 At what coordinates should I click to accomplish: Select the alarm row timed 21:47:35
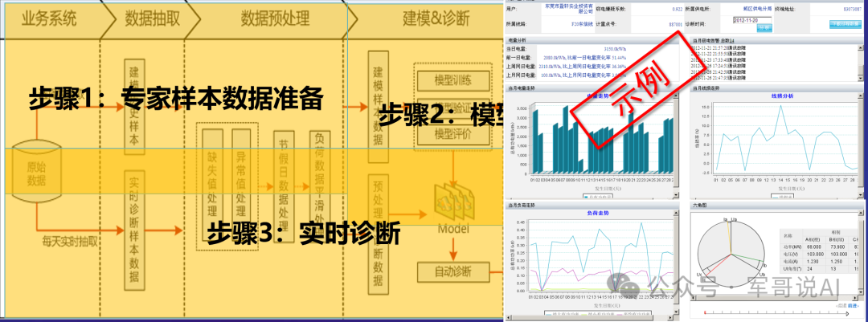point(719,77)
